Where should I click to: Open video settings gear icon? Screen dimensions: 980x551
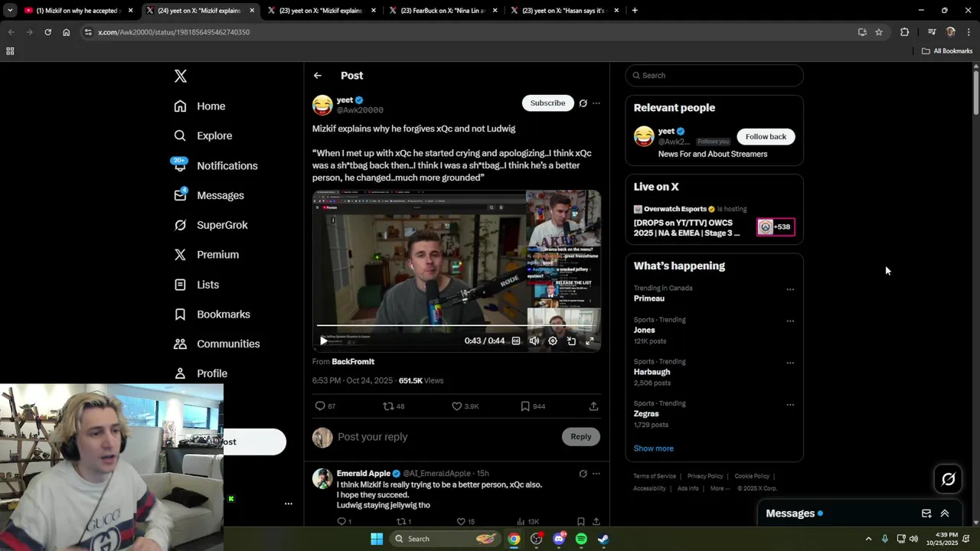coord(553,341)
